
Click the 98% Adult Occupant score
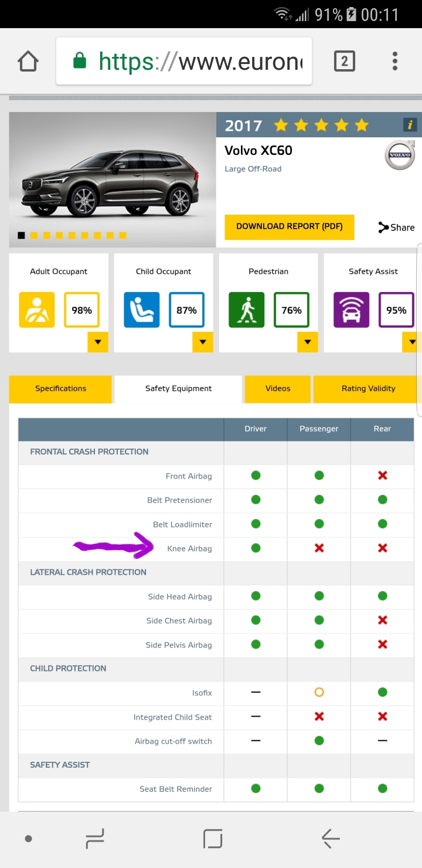point(81,310)
